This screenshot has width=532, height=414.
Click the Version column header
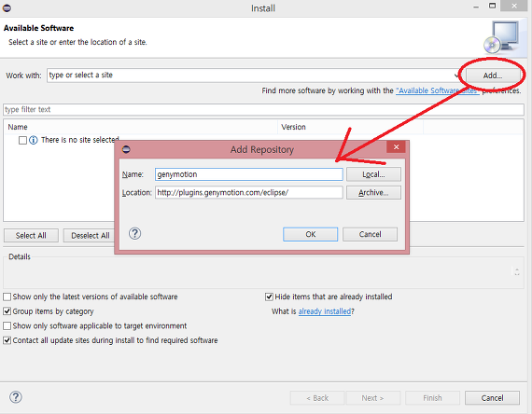coord(350,127)
